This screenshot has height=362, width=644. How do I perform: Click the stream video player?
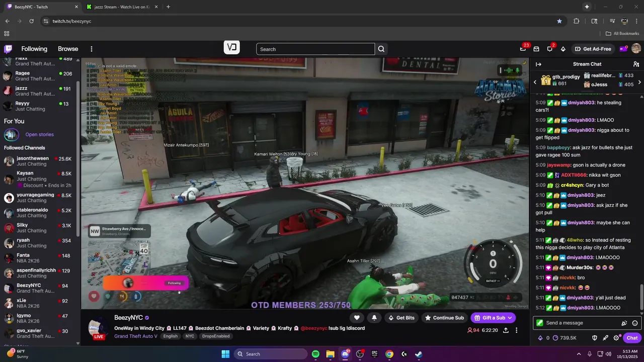coord(305,184)
